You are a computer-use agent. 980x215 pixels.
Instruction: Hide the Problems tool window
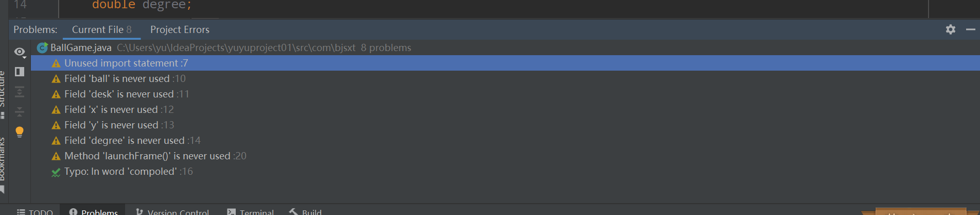971,29
